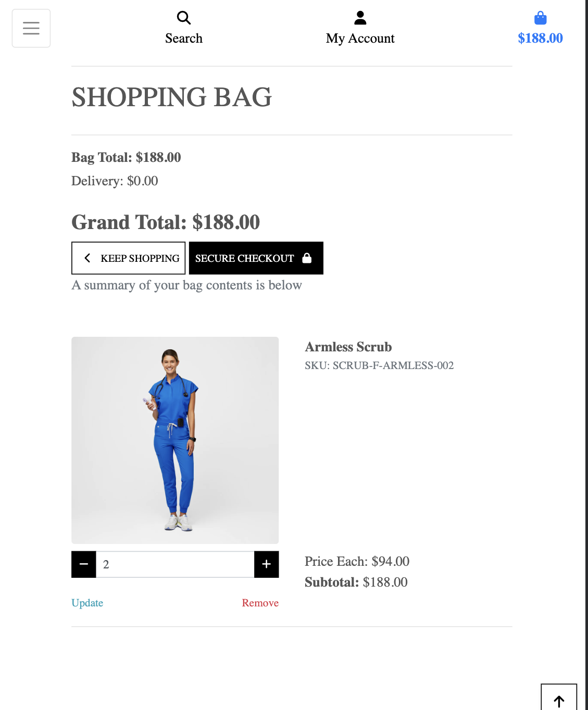Open the Armless Scrub product image
This screenshot has width=588, height=710.
tap(175, 440)
